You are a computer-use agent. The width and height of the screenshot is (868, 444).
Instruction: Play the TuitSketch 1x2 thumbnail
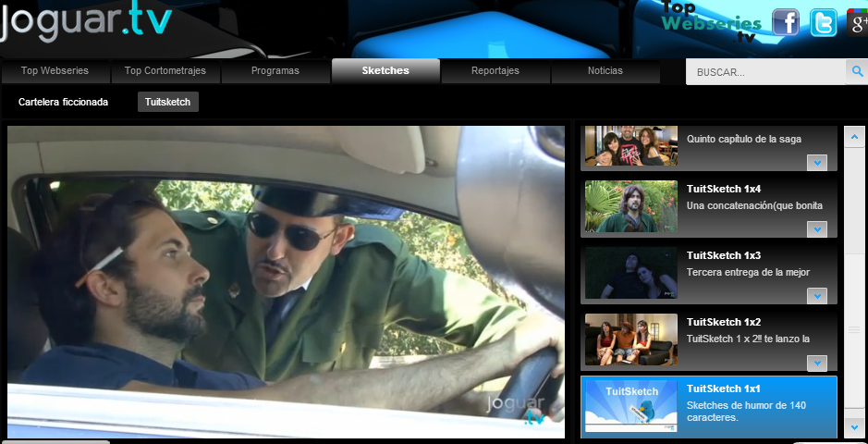point(631,339)
